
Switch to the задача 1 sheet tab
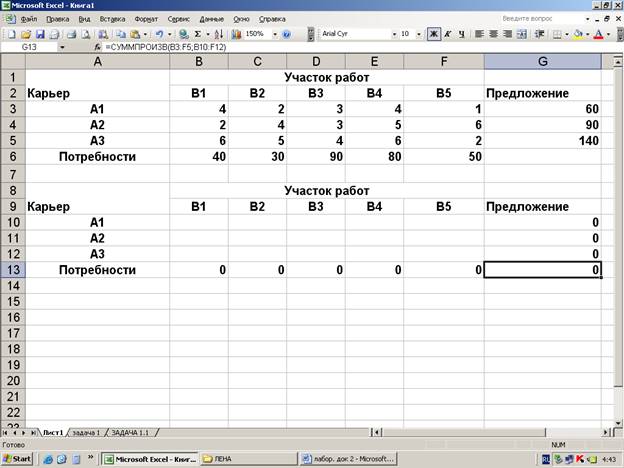(x=86, y=433)
